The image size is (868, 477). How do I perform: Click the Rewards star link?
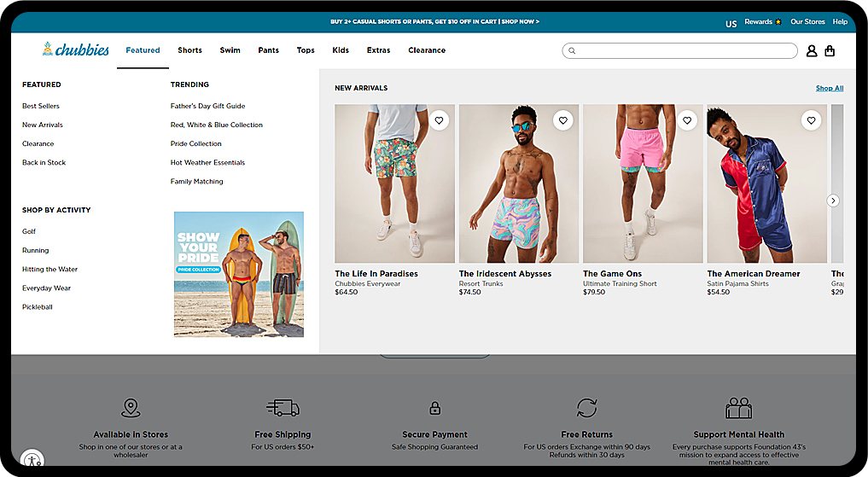click(x=763, y=21)
